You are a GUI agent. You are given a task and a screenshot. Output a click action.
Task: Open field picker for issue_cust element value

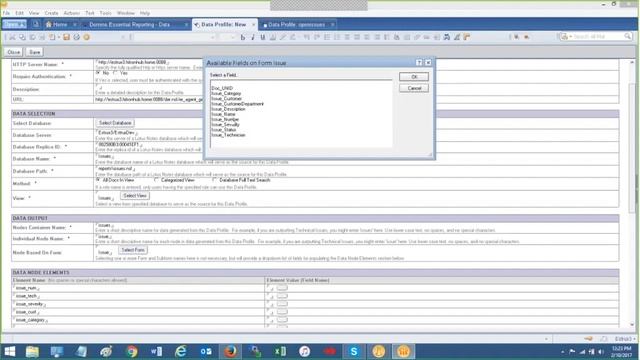pos(282,312)
